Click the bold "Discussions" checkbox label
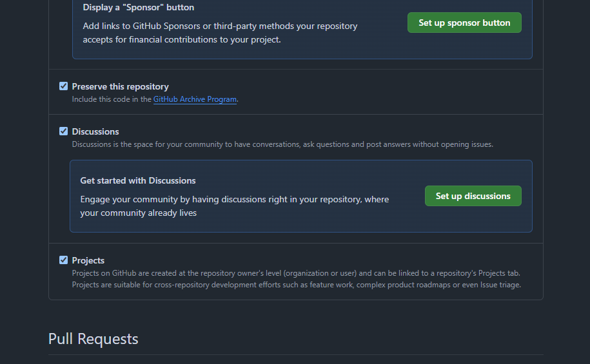The image size is (590, 364). pyautogui.click(x=95, y=131)
